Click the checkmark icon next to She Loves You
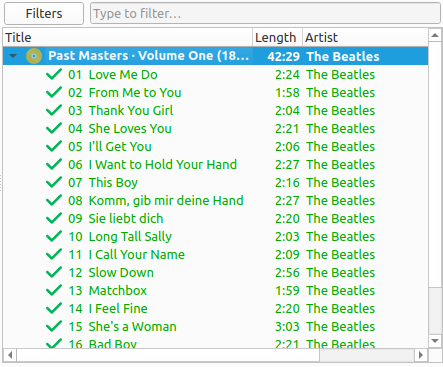Image resolution: width=443 pixels, height=367 pixels. coord(54,128)
